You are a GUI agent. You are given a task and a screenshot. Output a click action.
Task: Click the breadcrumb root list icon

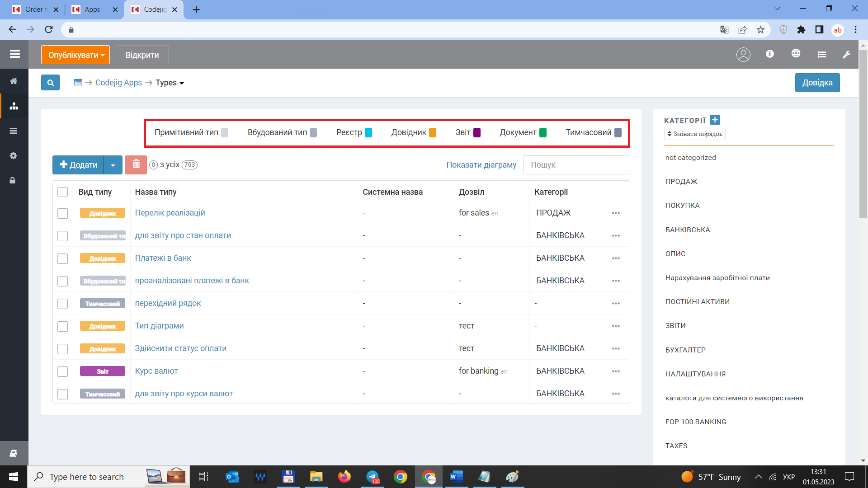78,83
